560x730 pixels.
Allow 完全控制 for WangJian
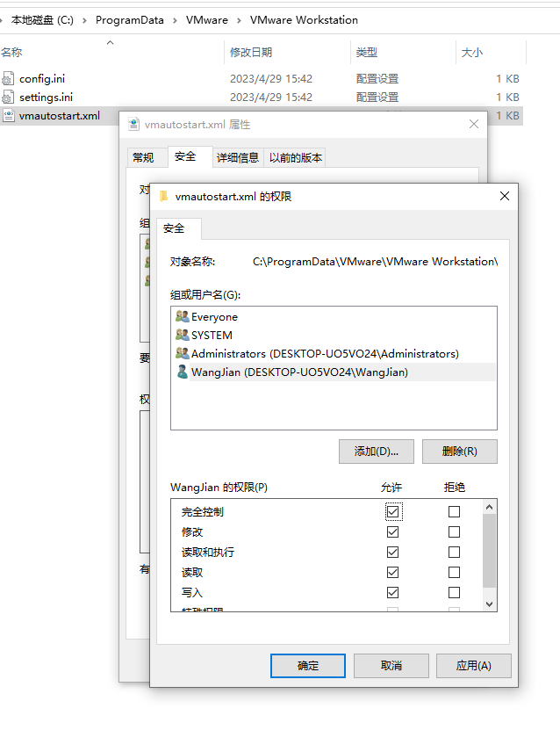pos(392,511)
